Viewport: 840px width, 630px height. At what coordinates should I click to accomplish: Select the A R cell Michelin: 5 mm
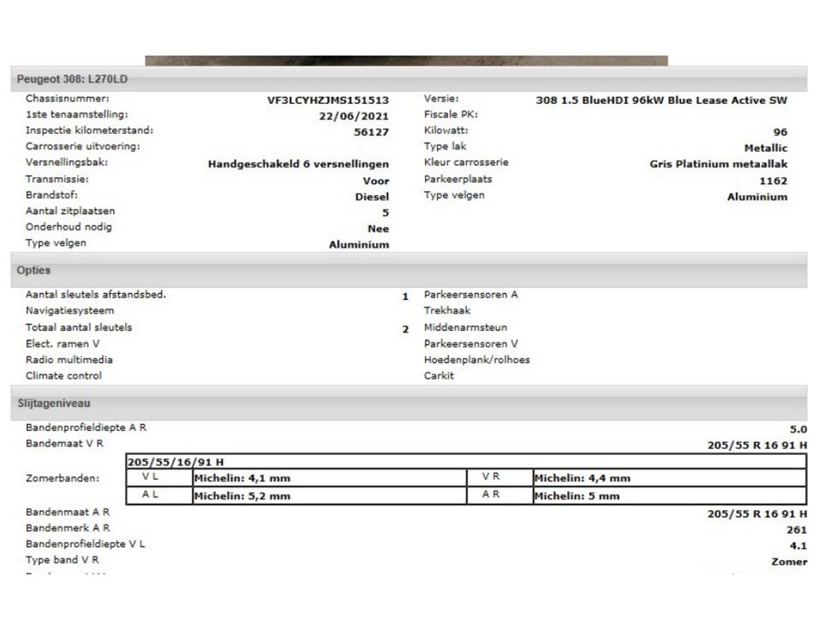pos(670,496)
